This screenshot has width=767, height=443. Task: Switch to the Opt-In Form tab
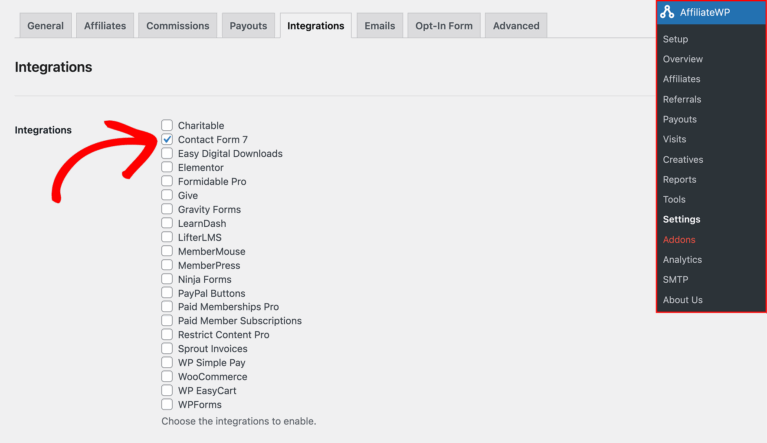[x=444, y=25]
